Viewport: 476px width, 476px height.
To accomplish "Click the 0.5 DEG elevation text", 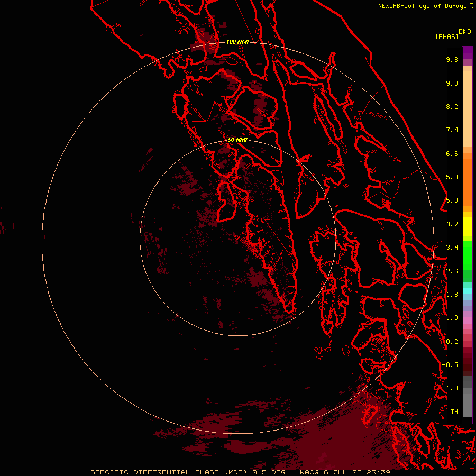I will [270, 472].
